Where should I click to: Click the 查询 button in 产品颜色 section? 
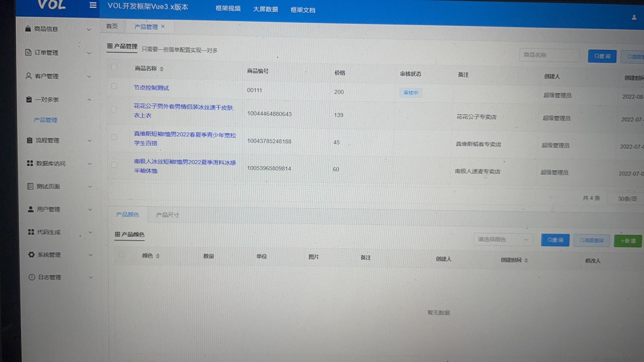(x=555, y=240)
